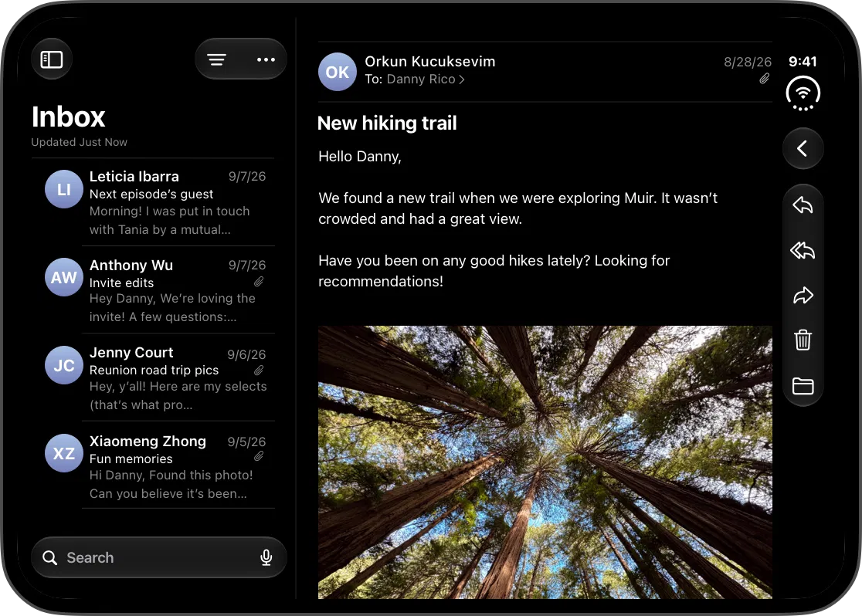Image resolution: width=862 pixels, height=616 pixels.
Task: Click the magnifying glass search icon
Action: click(50, 558)
